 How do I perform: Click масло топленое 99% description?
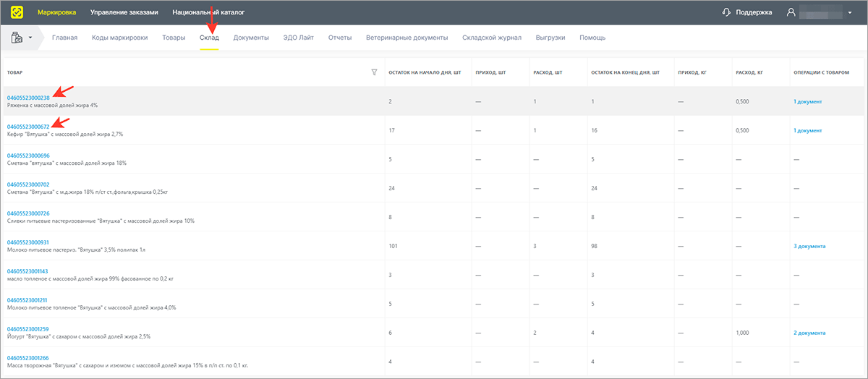pos(89,279)
